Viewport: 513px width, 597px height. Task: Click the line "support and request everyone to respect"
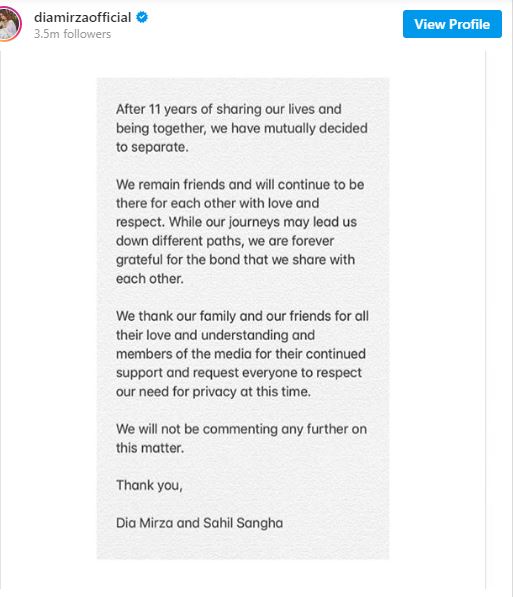coord(239,373)
